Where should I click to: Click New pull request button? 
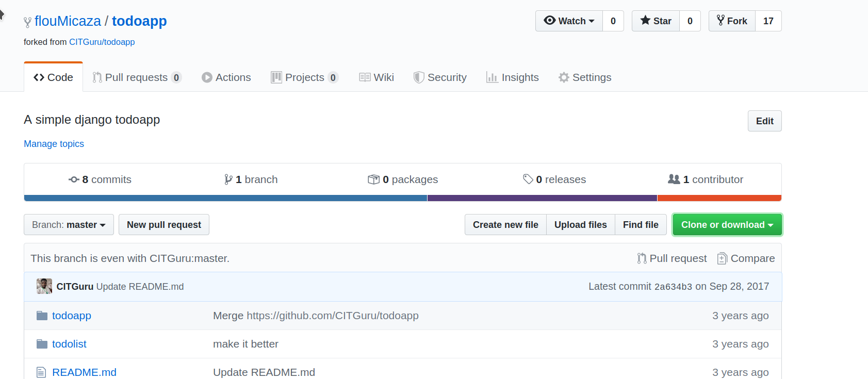[x=164, y=225]
